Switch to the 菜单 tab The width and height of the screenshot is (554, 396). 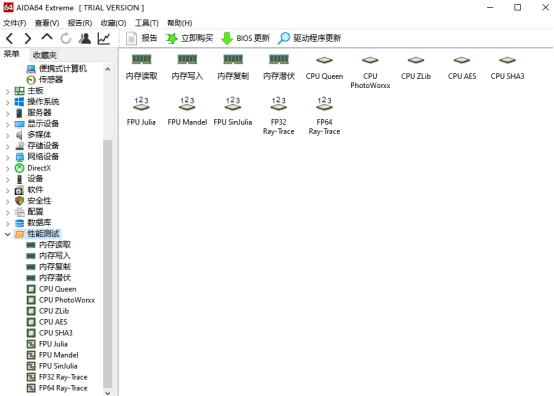coord(11,54)
